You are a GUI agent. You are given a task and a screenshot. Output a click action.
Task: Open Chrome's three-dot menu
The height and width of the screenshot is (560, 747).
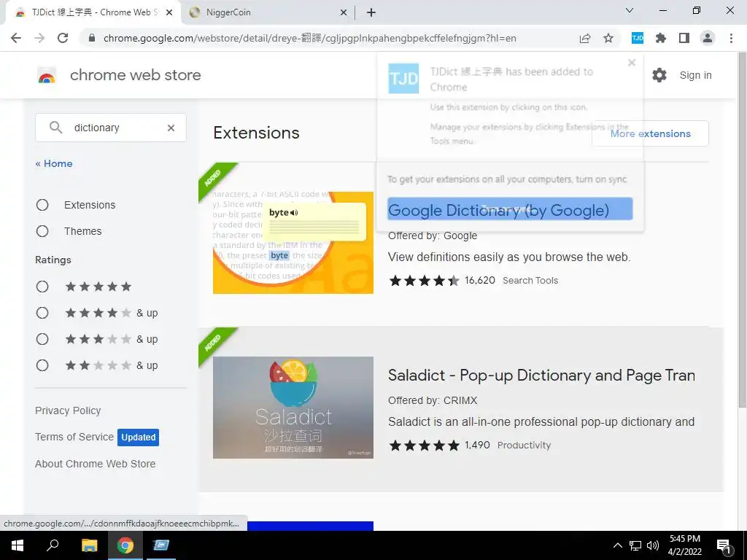[x=731, y=38]
